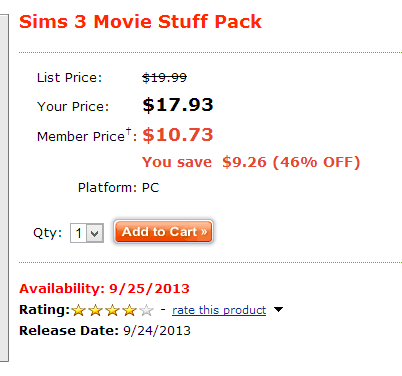Expand the rate this product arrow
402x376 pixels.
278,310
